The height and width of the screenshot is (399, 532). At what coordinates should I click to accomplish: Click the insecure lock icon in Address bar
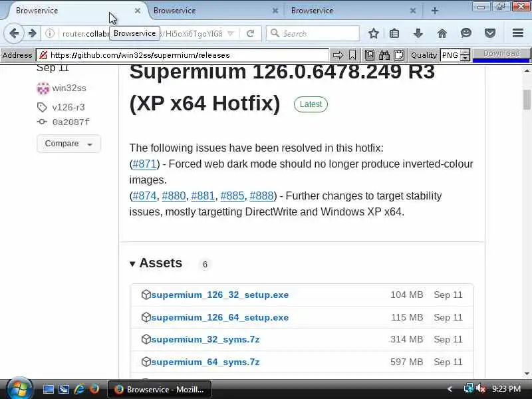point(43,55)
